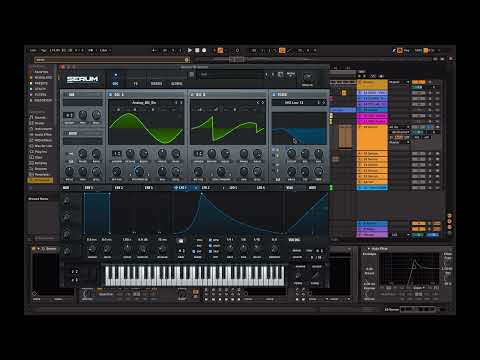Toggle the SUB oscillator on/off
Screen dimensions: 480x360
pos(66,94)
